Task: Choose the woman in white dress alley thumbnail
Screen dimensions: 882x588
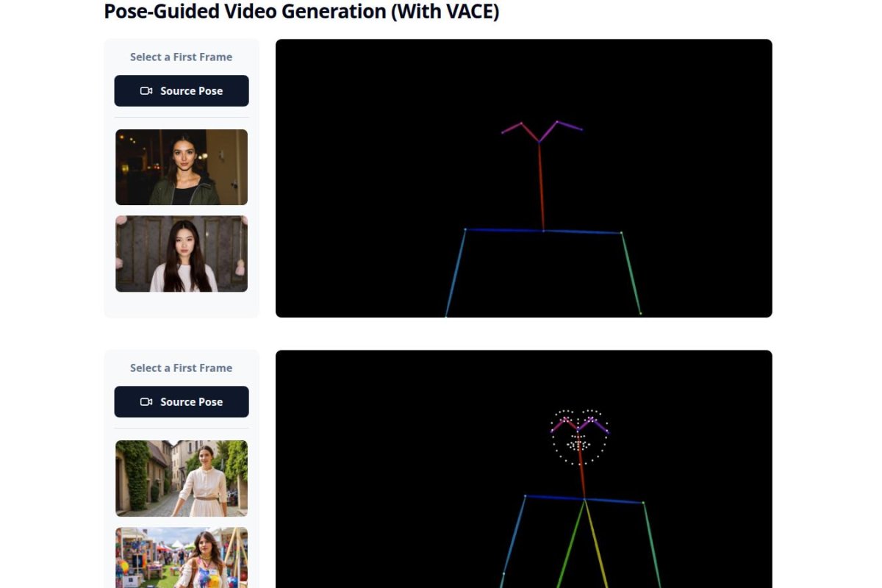Action: (182, 478)
